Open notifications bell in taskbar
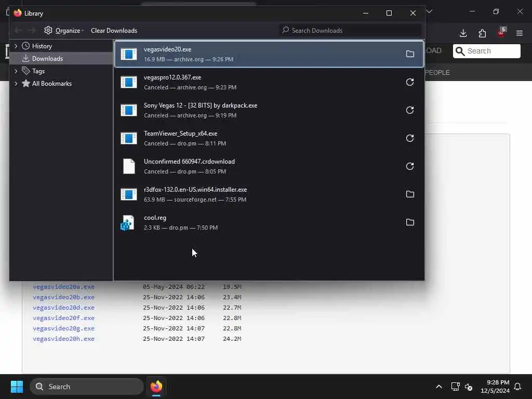This screenshot has height=399, width=532. point(517,387)
